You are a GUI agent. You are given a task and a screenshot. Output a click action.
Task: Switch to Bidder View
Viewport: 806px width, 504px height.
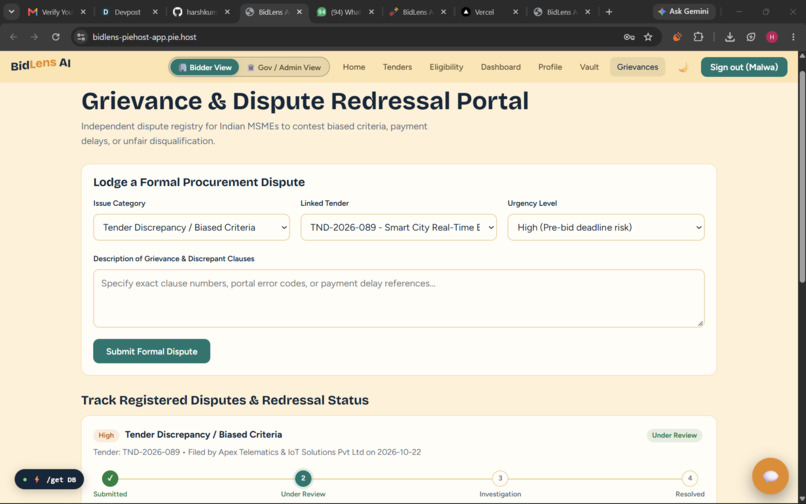205,67
